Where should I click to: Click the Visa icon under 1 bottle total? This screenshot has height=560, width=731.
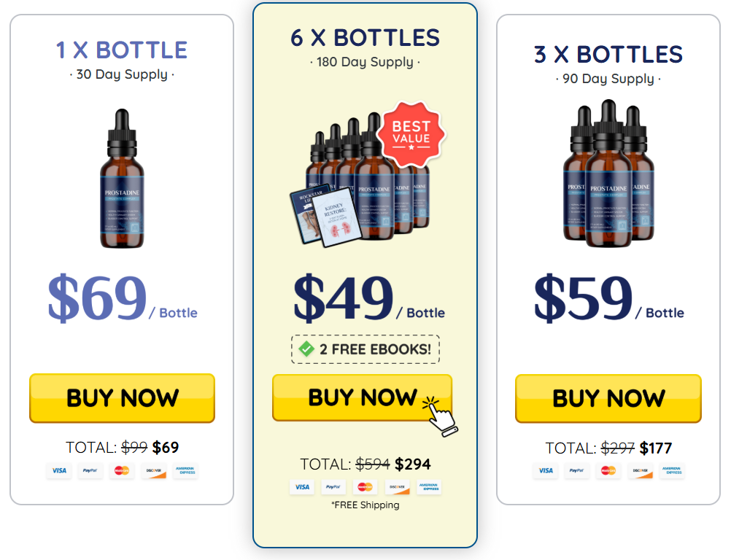[59, 470]
